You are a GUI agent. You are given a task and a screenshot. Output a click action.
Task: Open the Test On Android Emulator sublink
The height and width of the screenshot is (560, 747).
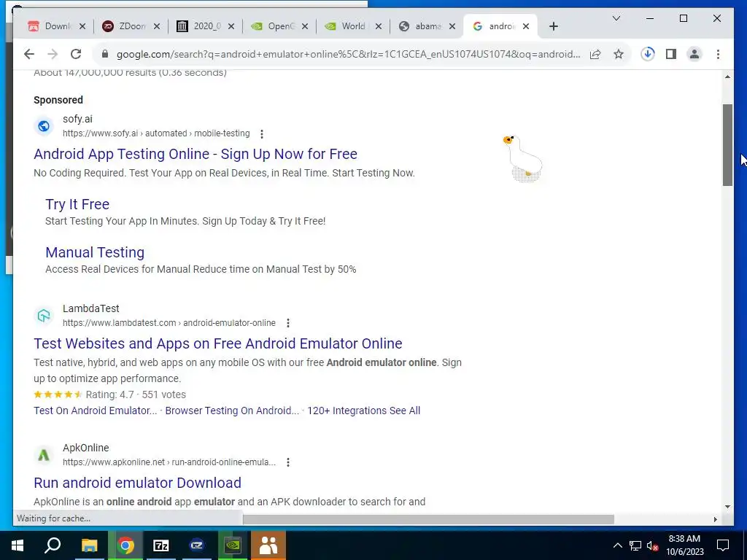click(96, 411)
